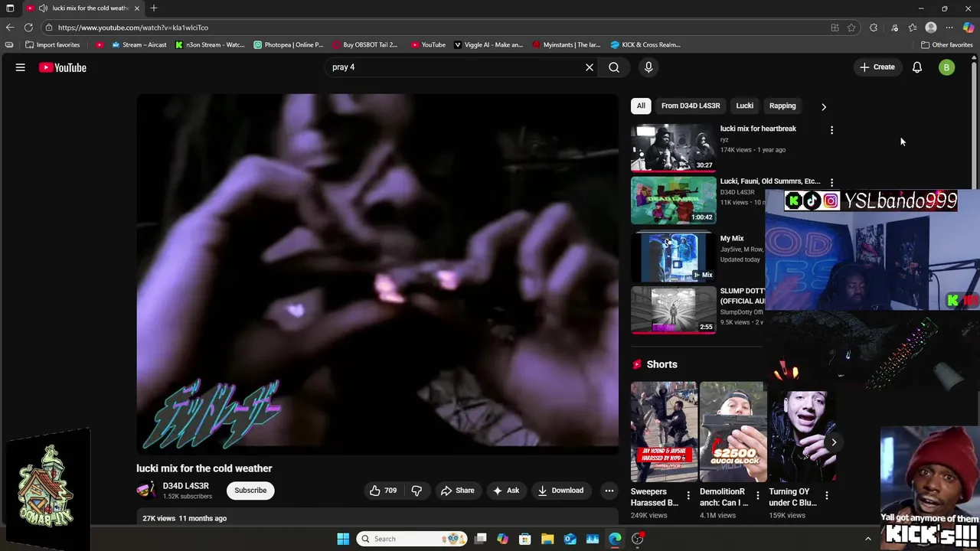980x551 pixels.
Task: Open a new browser tab
Action: click(x=154, y=8)
